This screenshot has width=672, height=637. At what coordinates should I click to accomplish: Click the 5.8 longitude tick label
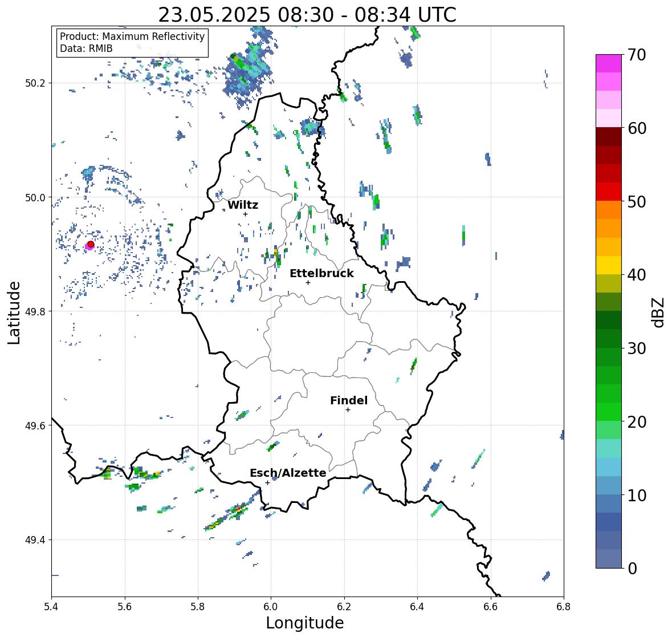198,606
